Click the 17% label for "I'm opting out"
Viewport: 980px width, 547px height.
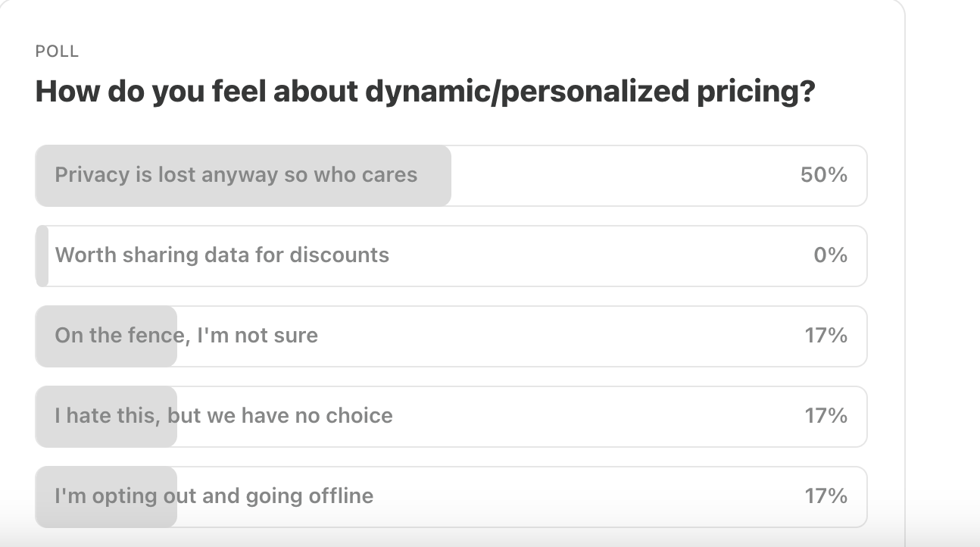click(x=826, y=496)
